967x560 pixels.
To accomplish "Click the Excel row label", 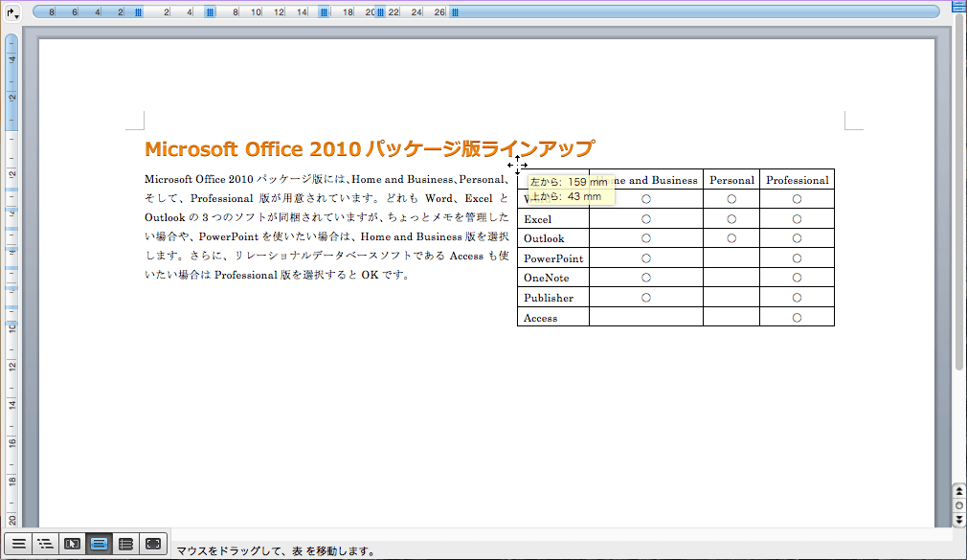I will 538,219.
